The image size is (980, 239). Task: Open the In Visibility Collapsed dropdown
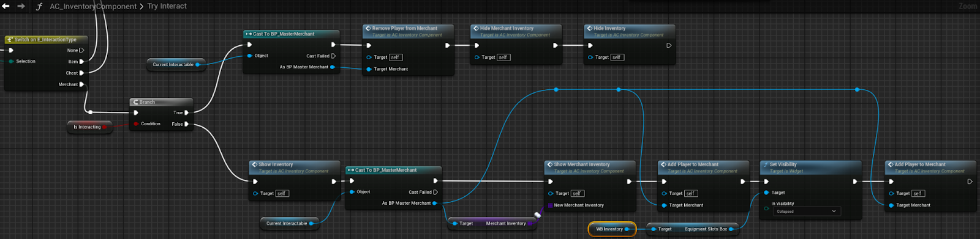(x=806, y=211)
